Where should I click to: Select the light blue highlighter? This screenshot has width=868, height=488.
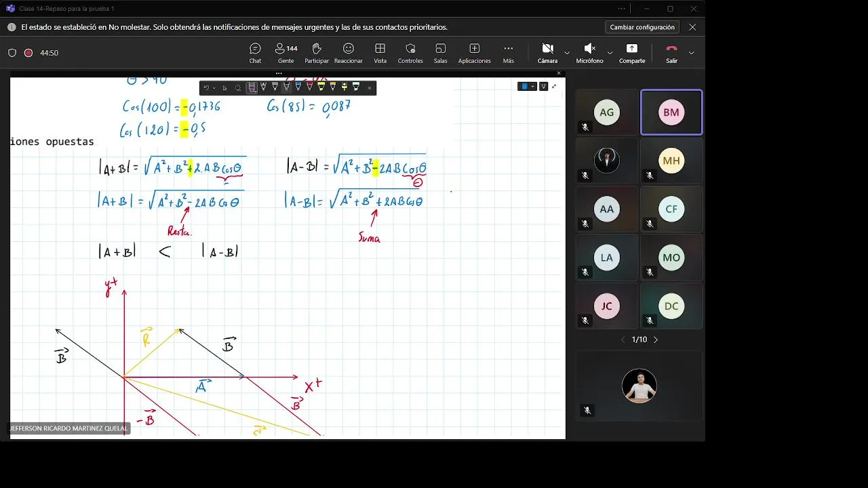[x=356, y=88]
